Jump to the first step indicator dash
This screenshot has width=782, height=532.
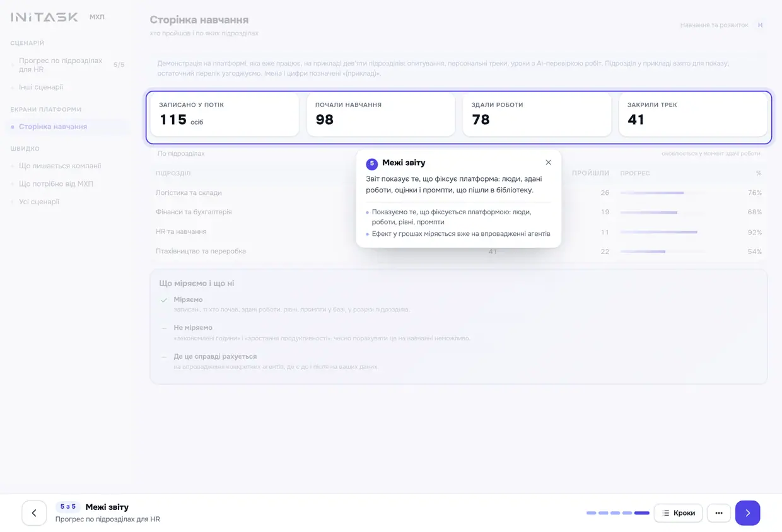pos(591,513)
